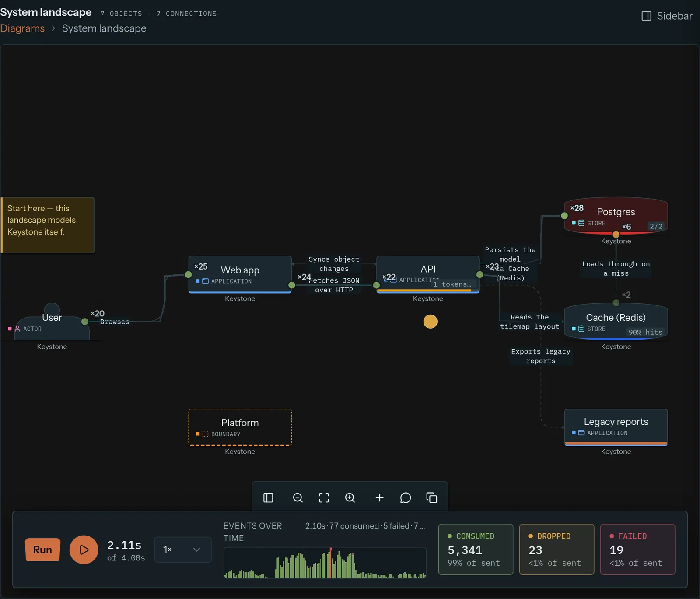Viewport: 700px width, 599px height.
Task: Click the store database icon on Postgres node
Action: pyautogui.click(x=581, y=223)
